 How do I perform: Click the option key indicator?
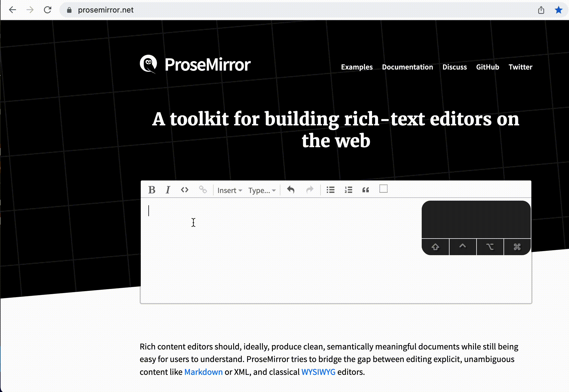(x=490, y=247)
